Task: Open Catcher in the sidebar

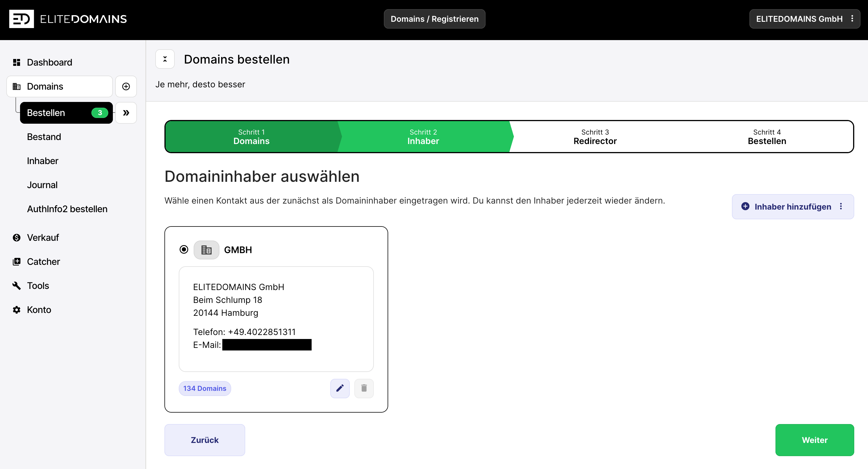Action: pyautogui.click(x=43, y=262)
